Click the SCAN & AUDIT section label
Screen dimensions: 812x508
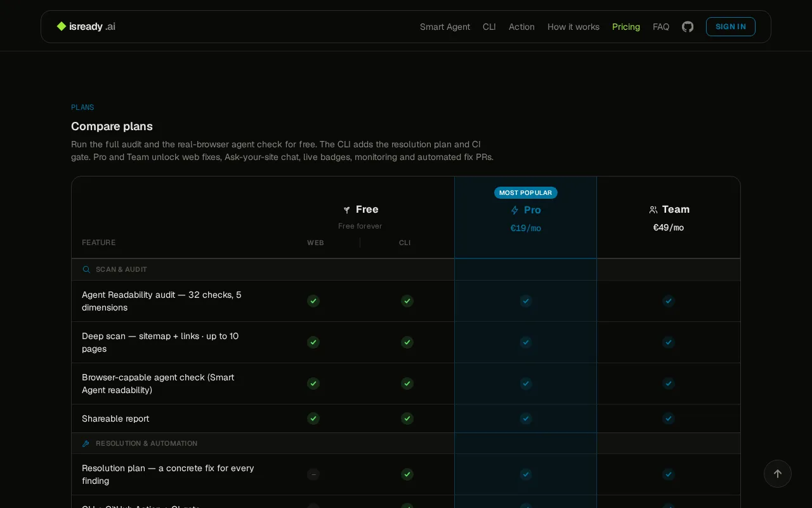point(121,269)
